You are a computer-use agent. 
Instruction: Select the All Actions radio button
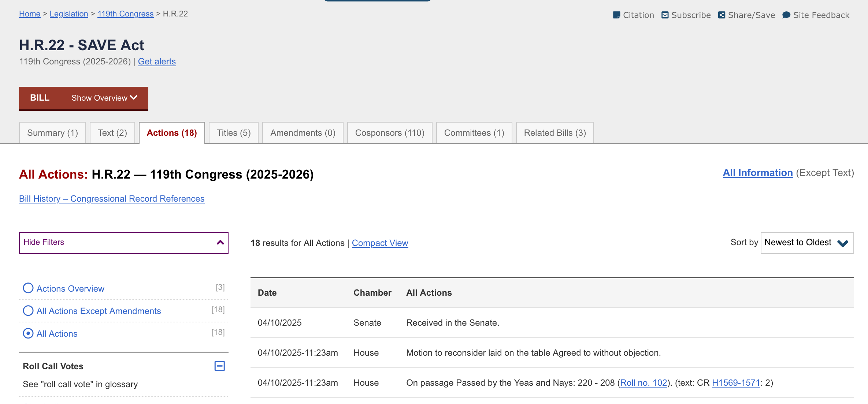[x=28, y=333]
